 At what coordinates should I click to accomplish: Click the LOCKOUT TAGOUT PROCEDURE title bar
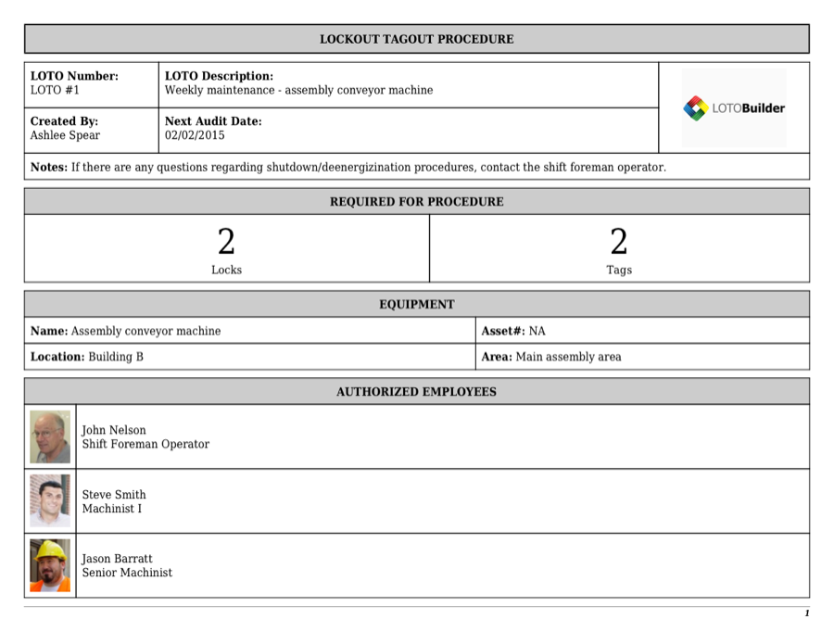point(416,39)
